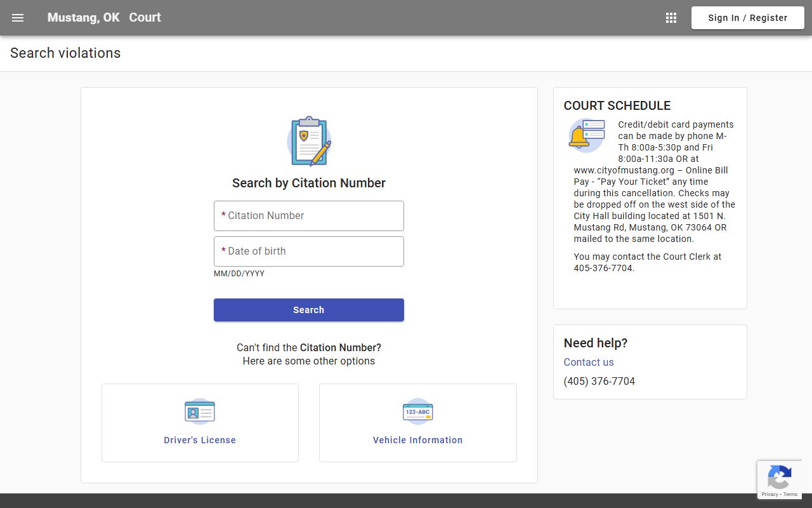
Task: Click the clipboard citation icon
Action: 309,141
